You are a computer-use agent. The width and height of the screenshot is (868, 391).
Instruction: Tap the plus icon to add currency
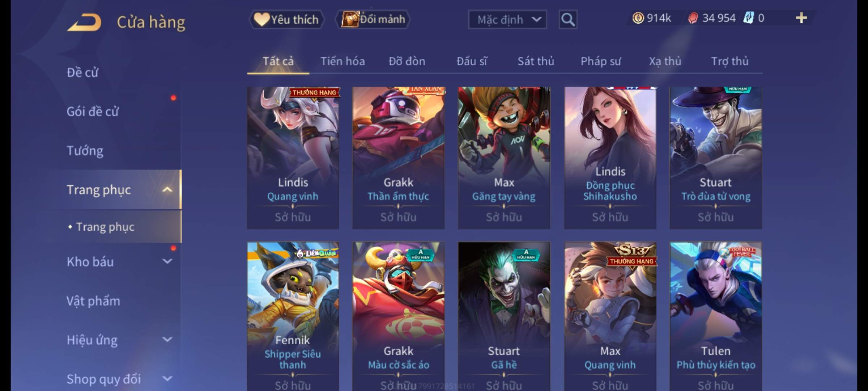coord(801,18)
